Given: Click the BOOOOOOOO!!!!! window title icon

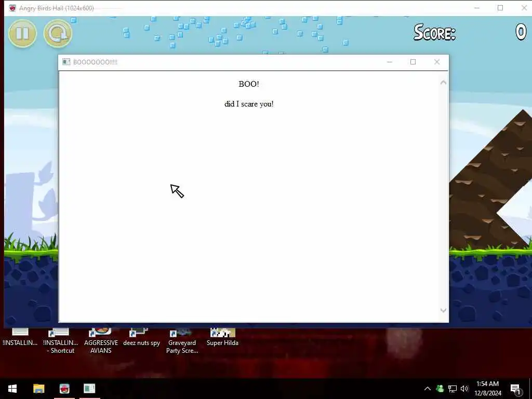Looking at the screenshot, I should tap(66, 62).
